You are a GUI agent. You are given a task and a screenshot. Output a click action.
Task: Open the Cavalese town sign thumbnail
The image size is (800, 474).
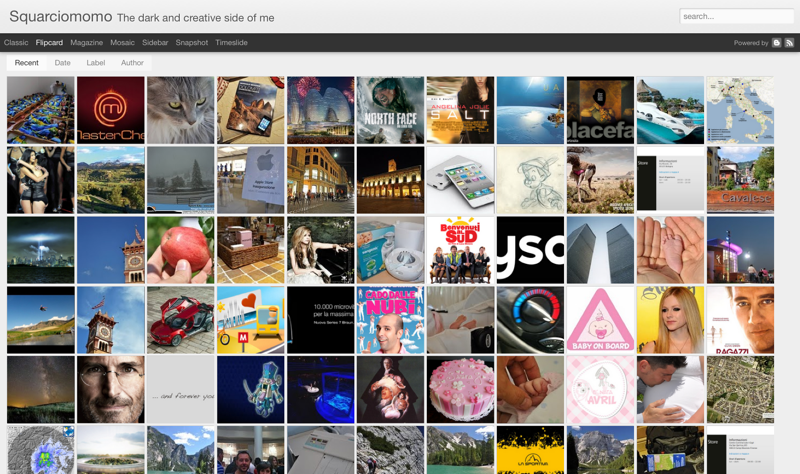740,180
